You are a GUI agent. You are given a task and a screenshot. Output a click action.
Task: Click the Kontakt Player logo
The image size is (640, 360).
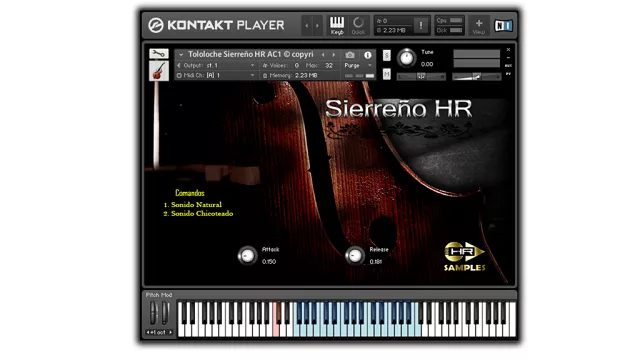click(216, 25)
